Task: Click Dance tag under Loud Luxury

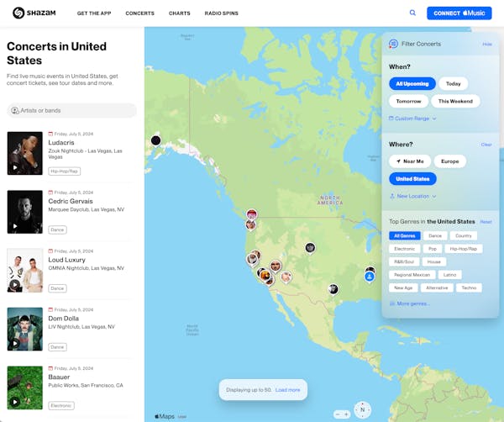Action: [x=57, y=288]
